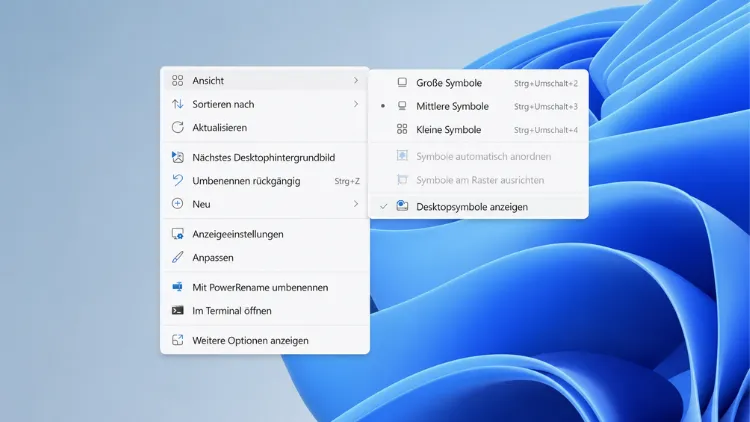Click the Kleine Symbole grid icon
Viewport: 750px width, 422px height.
point(402,129)
